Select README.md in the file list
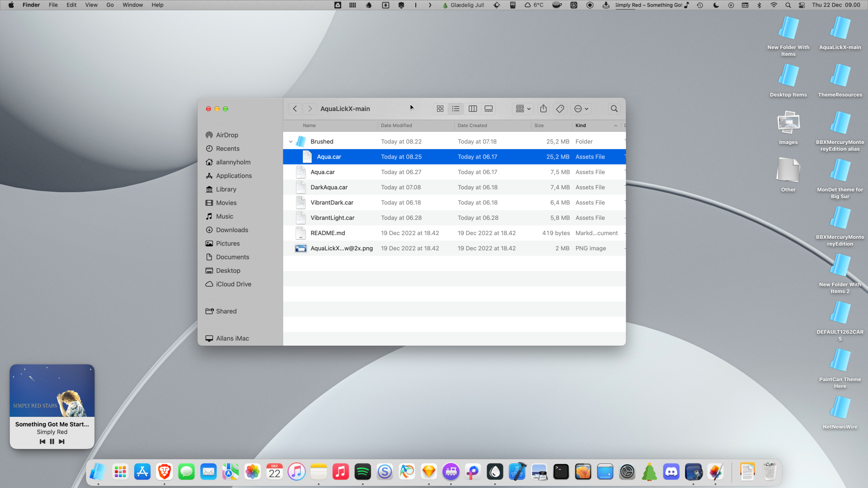The width and height of the screenshot is (868, 488). click(x=454, y=233)
